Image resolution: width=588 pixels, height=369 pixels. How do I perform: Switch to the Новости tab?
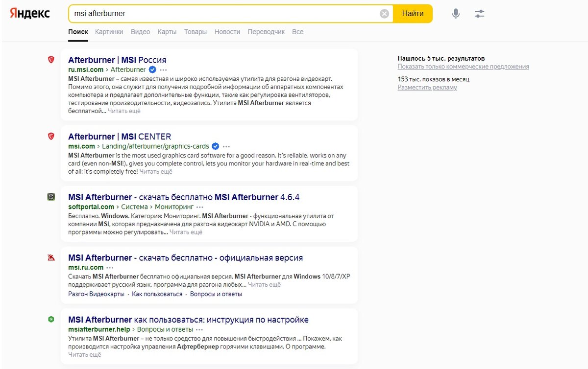click(x=227, y=32)
